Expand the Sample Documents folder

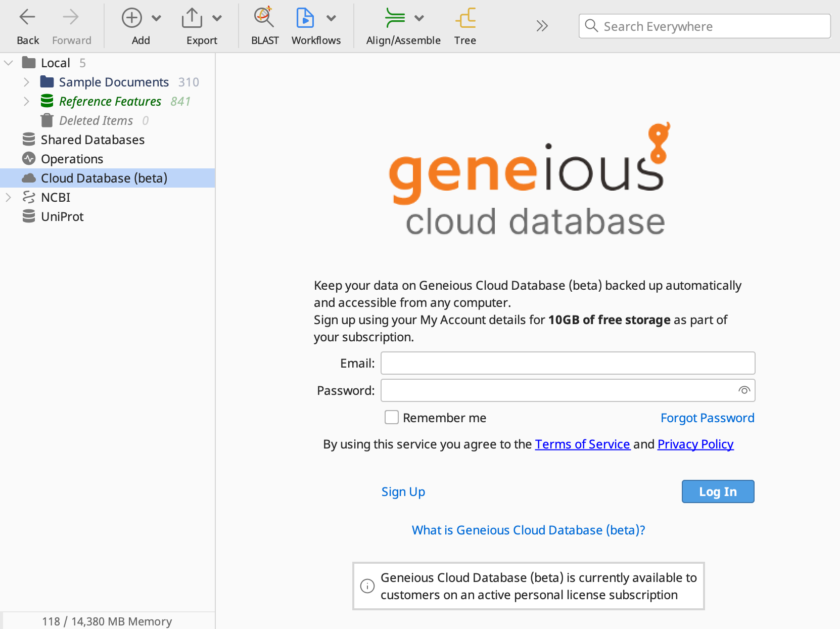(x=26, y=81)
